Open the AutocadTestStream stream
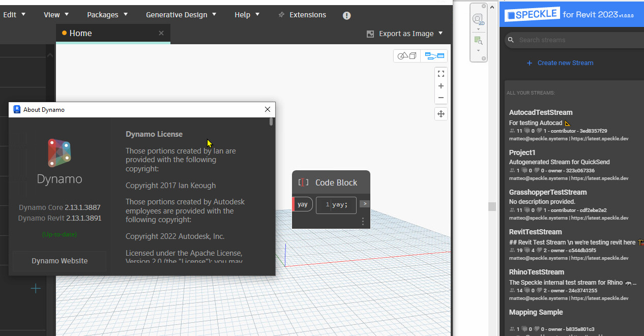 click(x=541, y=112)
